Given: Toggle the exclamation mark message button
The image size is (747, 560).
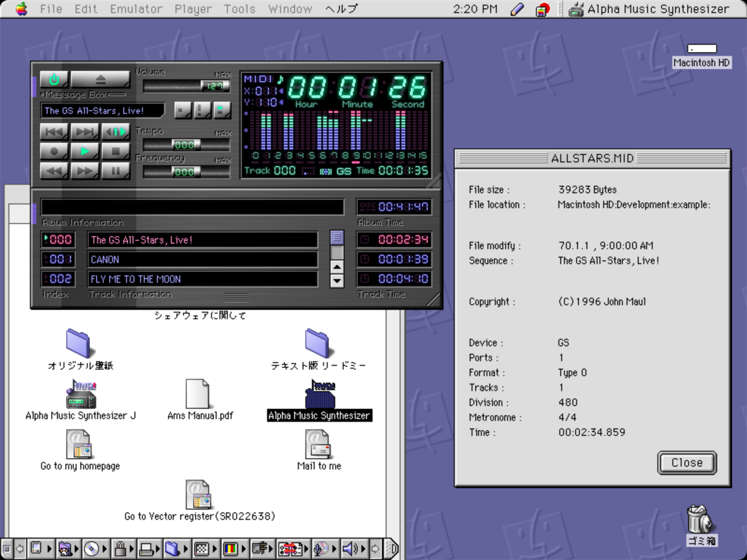Looking at the screenshot, I should tap(202, 111).
